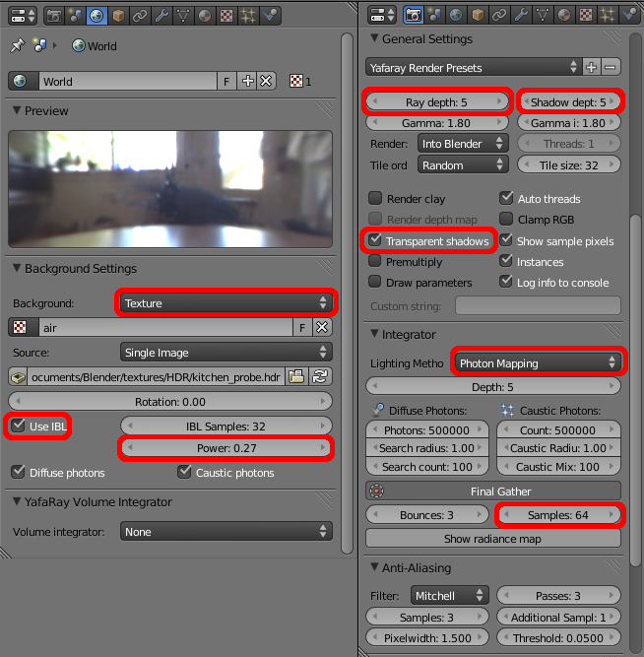
Task: Enable the Render clay option
Action: click(x=375, y=199)
